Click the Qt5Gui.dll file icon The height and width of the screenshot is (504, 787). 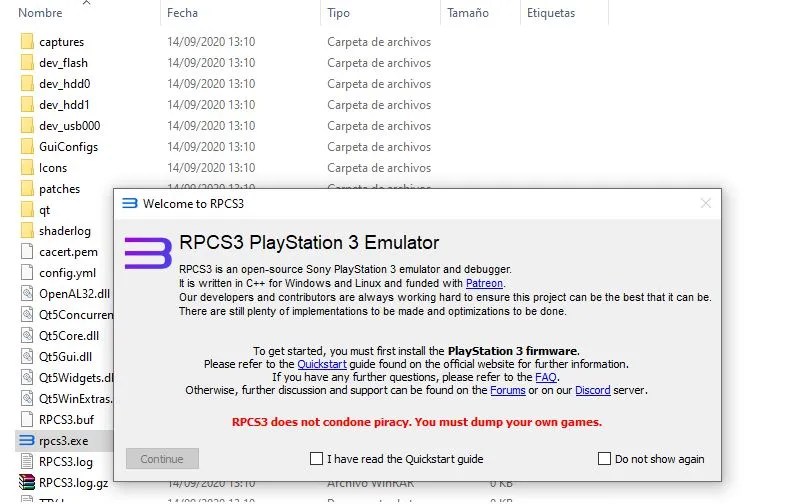click(x=27, y=357)
